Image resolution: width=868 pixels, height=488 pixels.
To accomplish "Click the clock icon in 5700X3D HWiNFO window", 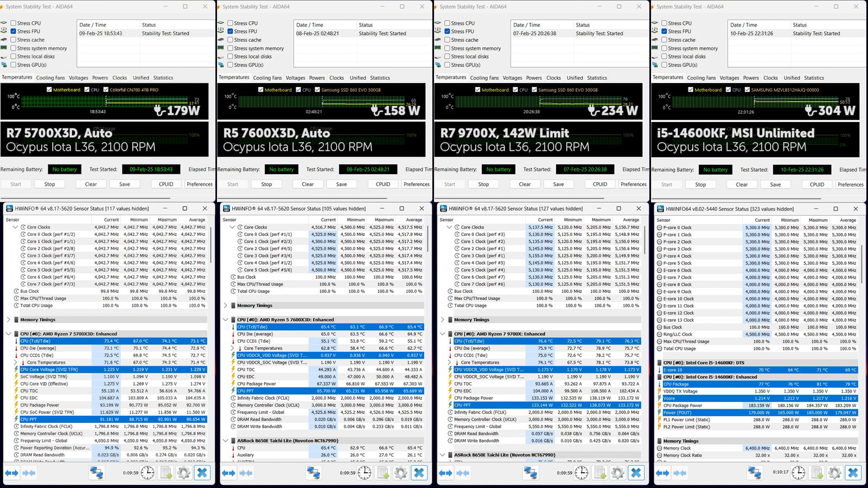I will coord(148,473).
